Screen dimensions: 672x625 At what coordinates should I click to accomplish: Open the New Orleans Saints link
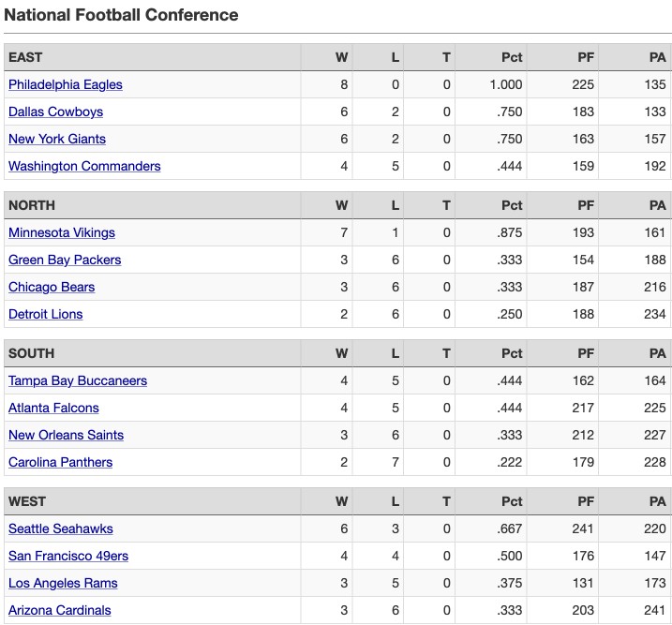tap(66, 435)
